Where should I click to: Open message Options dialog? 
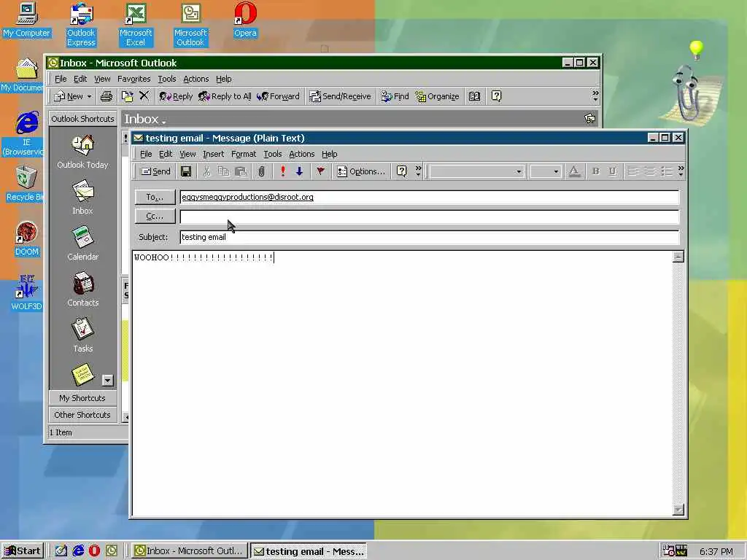pyautogui.click(x=361, y=171)
